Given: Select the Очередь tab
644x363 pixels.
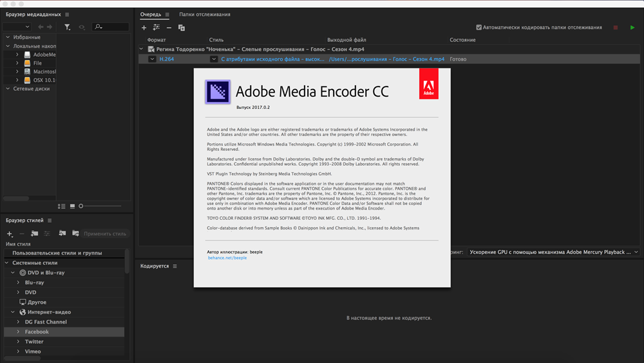Looking at the screenshot, I should point(151,14).
